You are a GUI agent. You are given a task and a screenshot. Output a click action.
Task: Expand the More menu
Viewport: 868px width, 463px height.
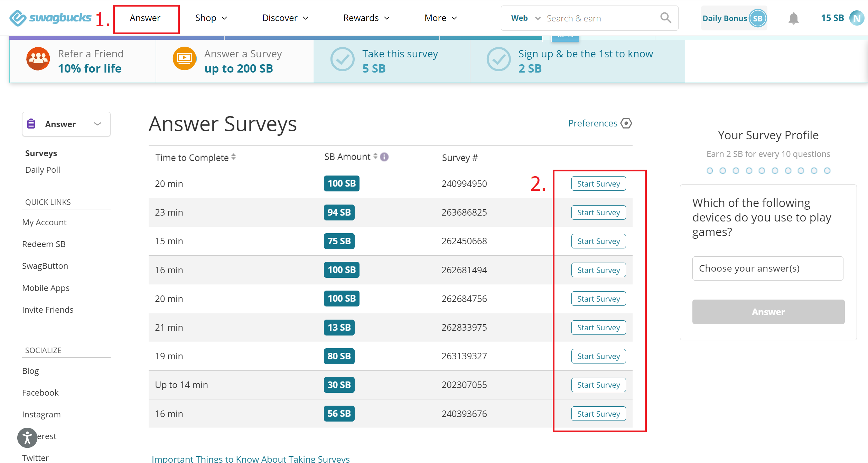coord(441,18)
